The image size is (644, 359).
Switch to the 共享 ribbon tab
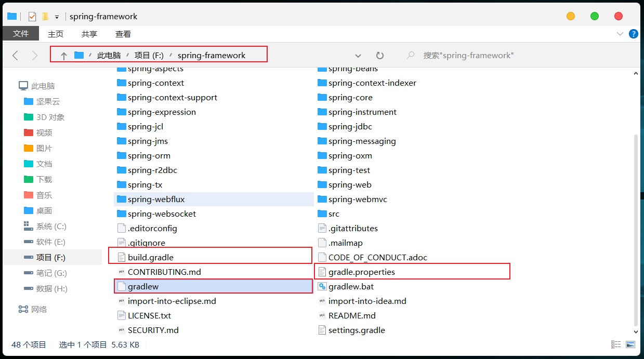(x=89, y=34)
